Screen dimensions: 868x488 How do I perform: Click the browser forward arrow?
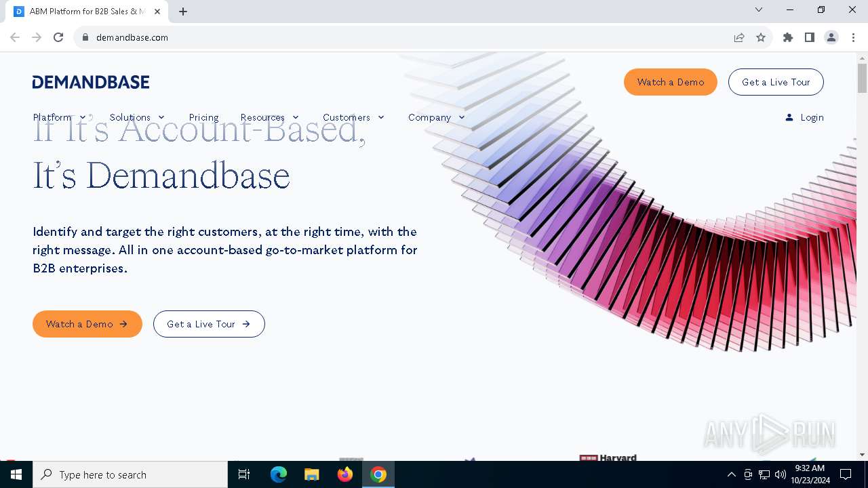tap(37, 37)
